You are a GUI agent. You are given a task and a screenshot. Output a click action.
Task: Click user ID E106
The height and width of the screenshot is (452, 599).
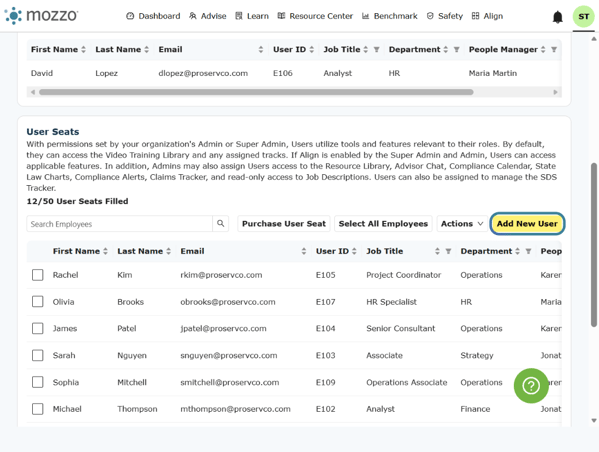click(283, 73)
